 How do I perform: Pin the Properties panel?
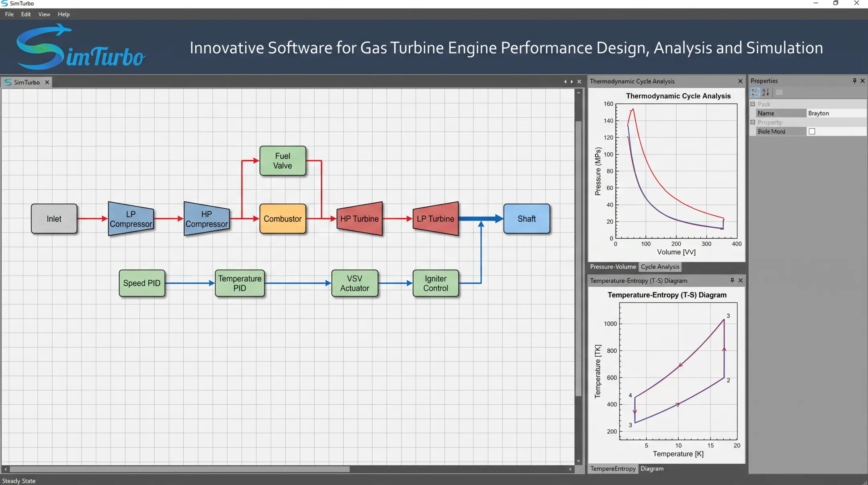tap(854, 81)
